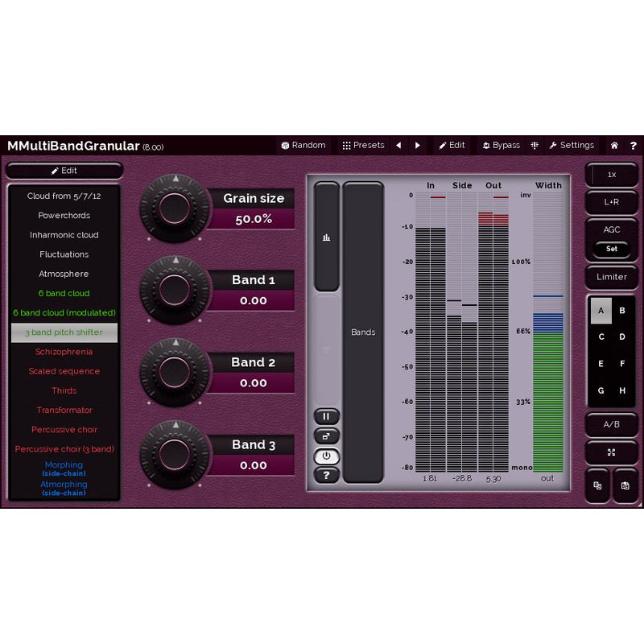Select the Transformator preset
Screen dimensions: 644x644
(64, 411)
